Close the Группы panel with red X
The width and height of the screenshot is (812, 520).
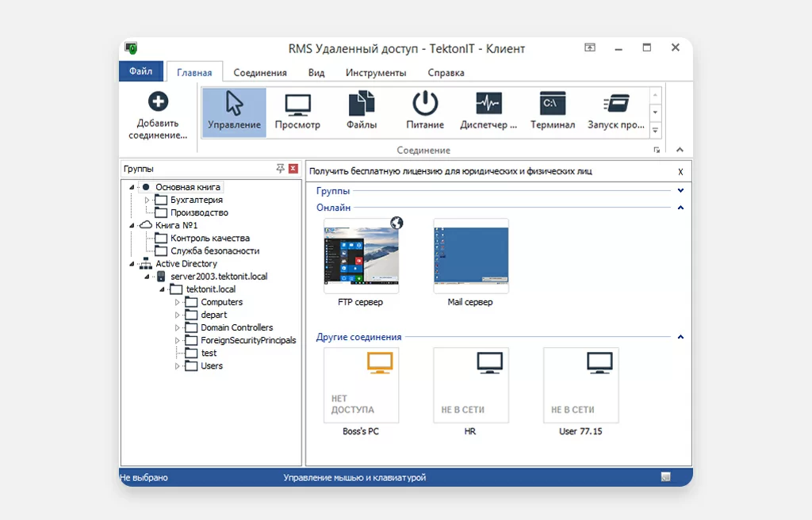click(293, 169)
